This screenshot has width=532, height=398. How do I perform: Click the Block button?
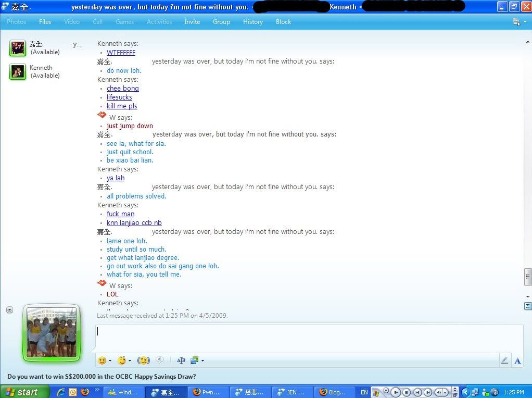click(283, 22)
